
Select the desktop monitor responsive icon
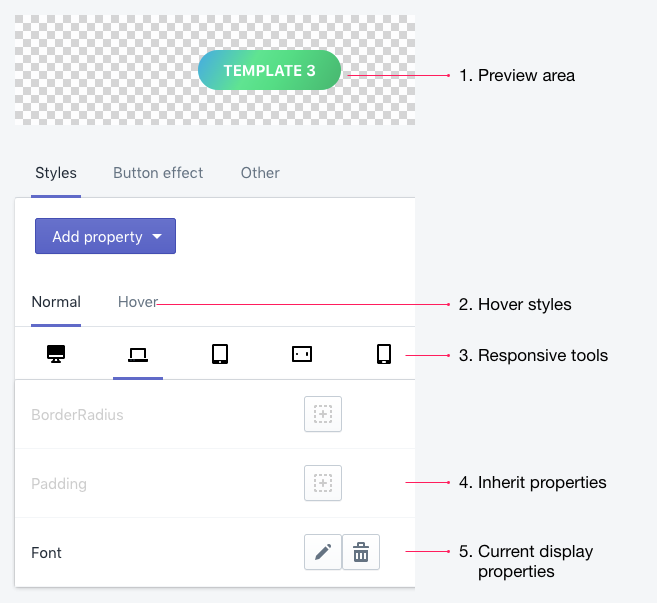tap(56, 354)
